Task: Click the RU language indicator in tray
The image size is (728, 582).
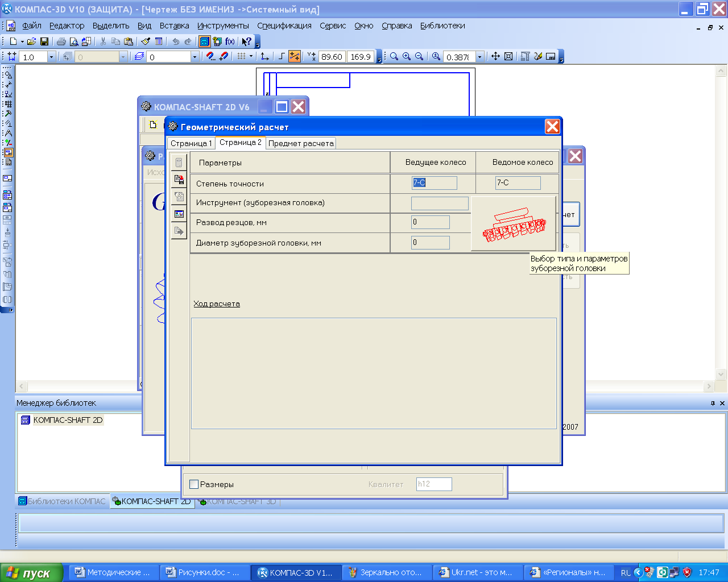Action: (x=626, y=573)
